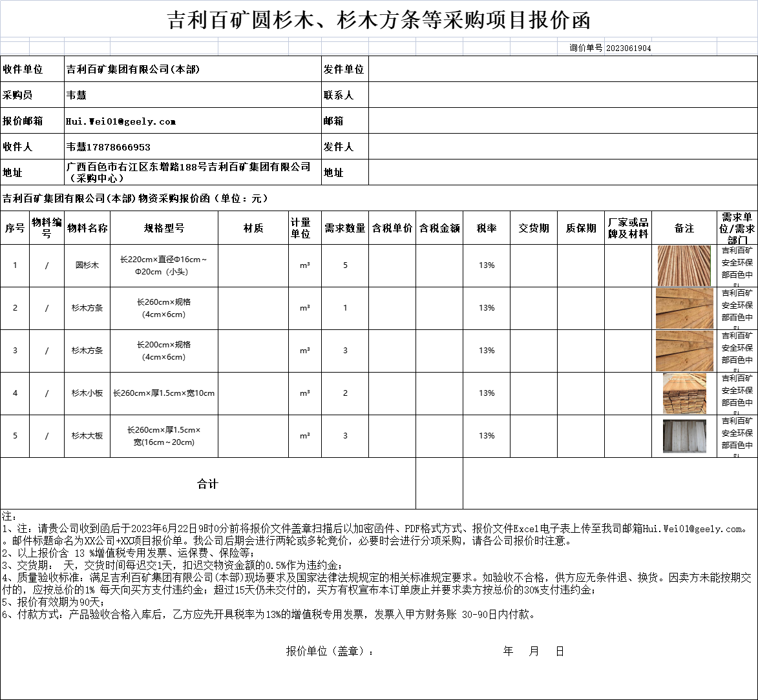Click the round fir log thumbnail image
The height and width of the screenshot is (700, 758).
tap(684, 265)
